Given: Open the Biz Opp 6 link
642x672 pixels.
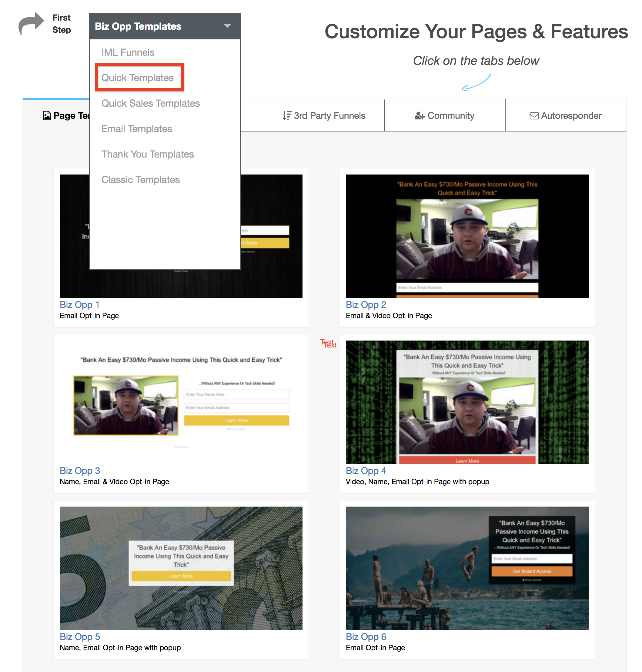Looking at the screenshot, I should pyautogui.click(x=366, y=637).
